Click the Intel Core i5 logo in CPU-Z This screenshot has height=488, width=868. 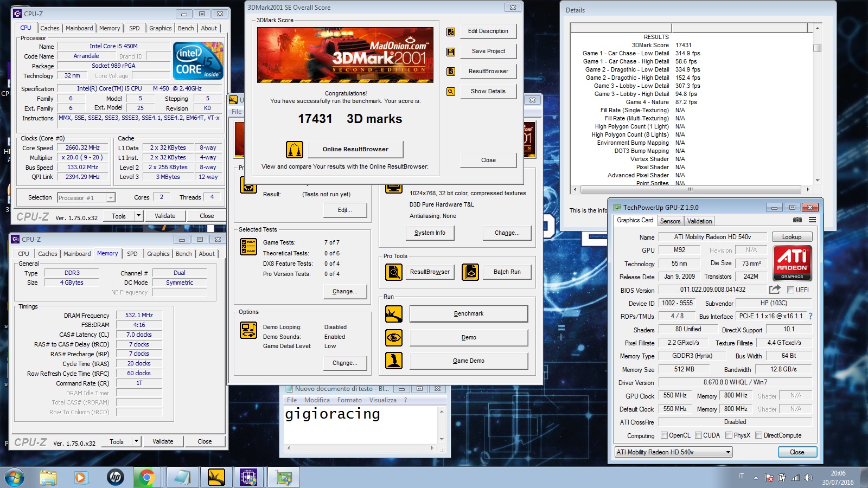point(198,61)
